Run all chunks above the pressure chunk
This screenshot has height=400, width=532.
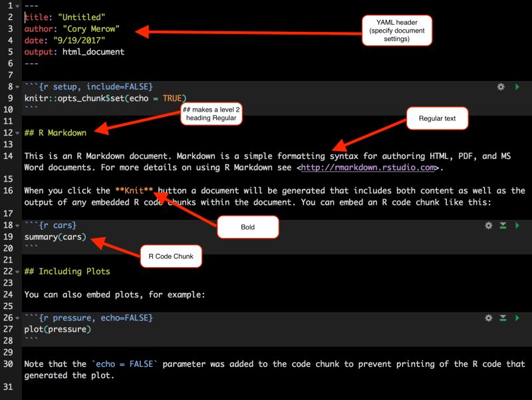point(502,318)
